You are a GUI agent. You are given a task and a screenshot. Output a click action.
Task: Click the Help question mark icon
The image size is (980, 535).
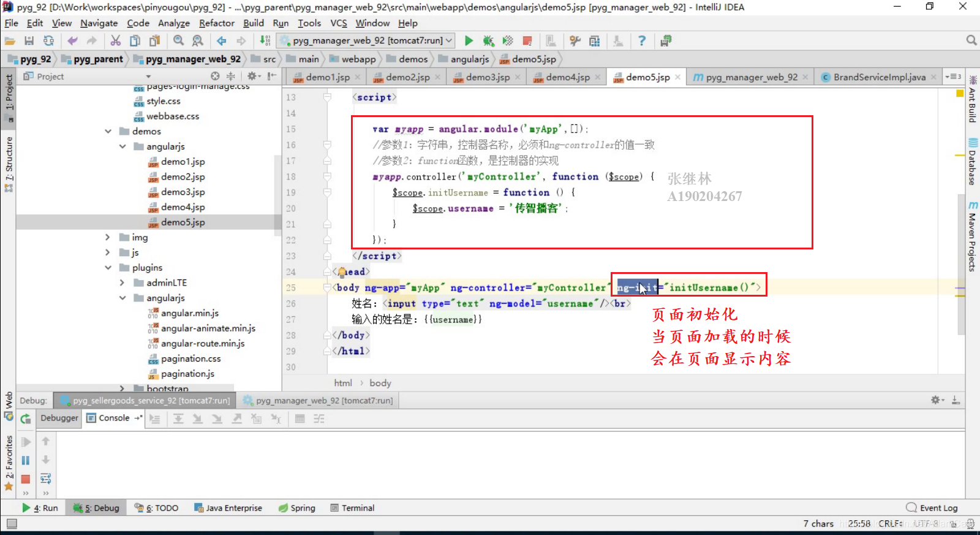(x=641, y=40)
